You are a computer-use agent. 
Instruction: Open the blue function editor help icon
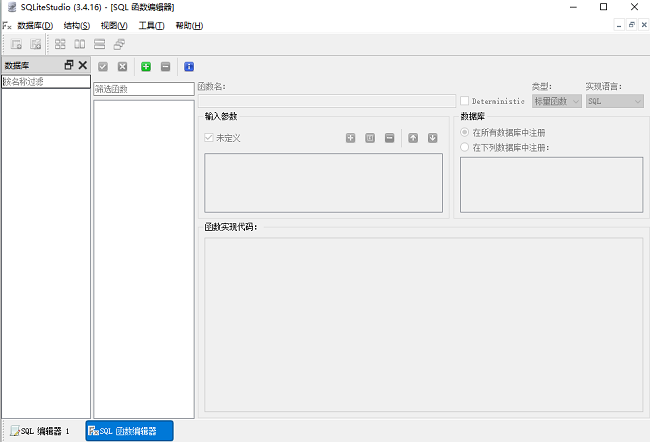tap(189, 67)
